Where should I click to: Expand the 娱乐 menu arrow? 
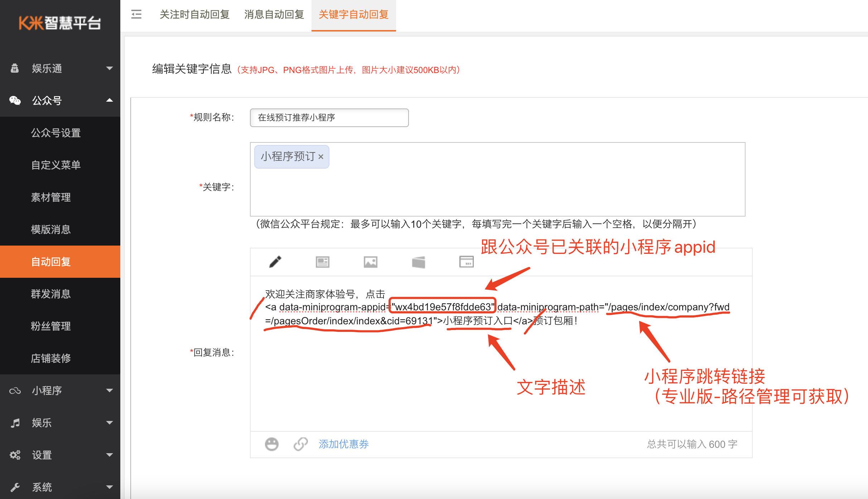(x=110, y=423)
